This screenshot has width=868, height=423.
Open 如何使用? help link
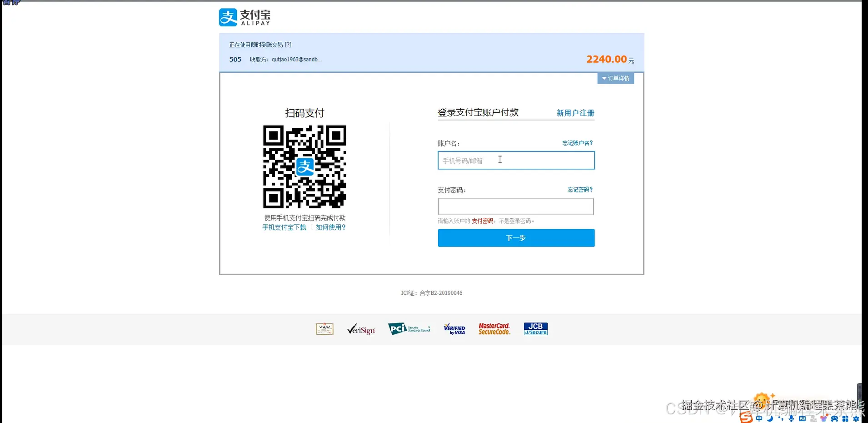pos(331,227)
